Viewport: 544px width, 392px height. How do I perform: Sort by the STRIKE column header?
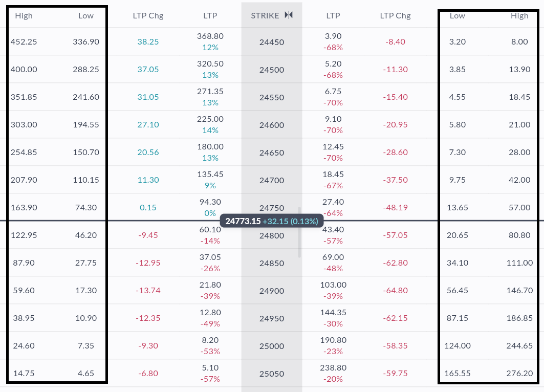pyautogui.click(x=265, y=15)
